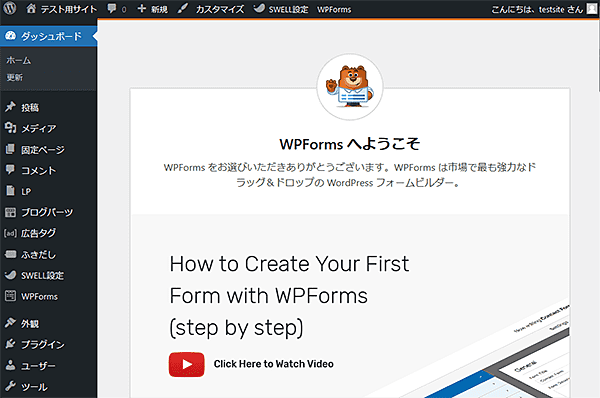Open WPForms in the top admin bar
This screenshot has height=398, width=600.
[334, 9]
